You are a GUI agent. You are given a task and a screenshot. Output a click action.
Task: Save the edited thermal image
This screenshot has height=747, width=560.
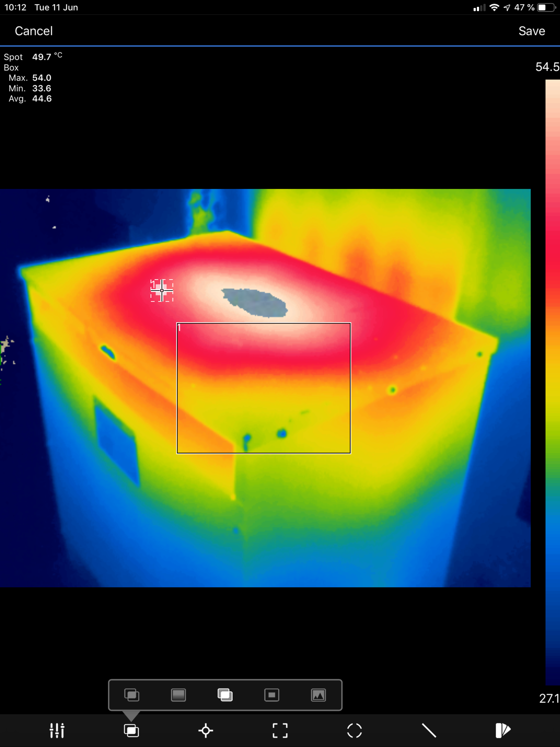pos(531,31)
